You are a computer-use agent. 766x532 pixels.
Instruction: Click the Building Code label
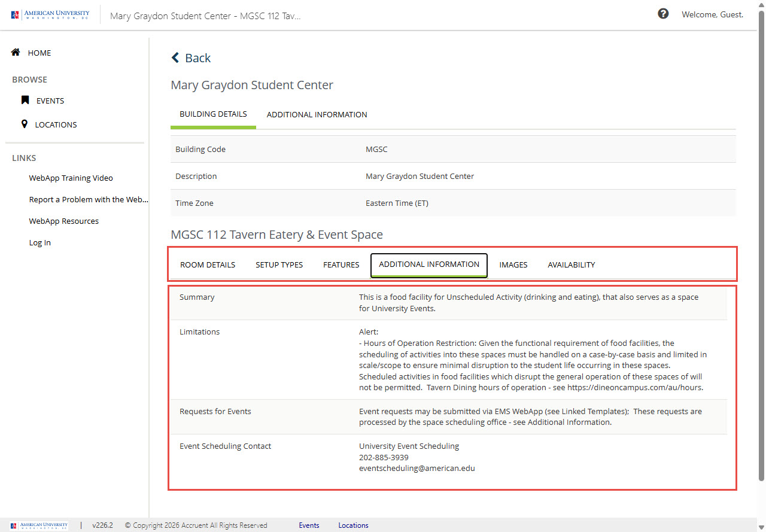pos(200,149)
